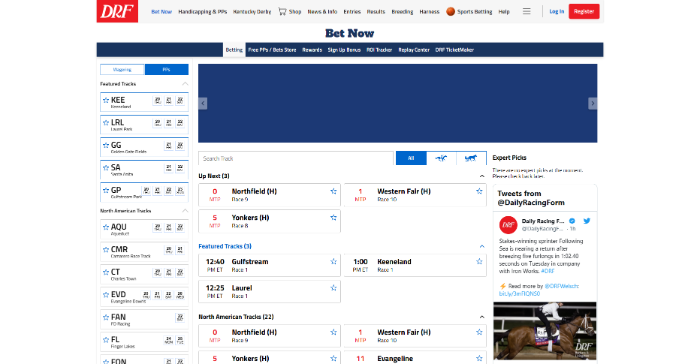Favorite the KEE Keeneland track star
Viewport: 700px width, 364px height.
(x=106, y=100)
